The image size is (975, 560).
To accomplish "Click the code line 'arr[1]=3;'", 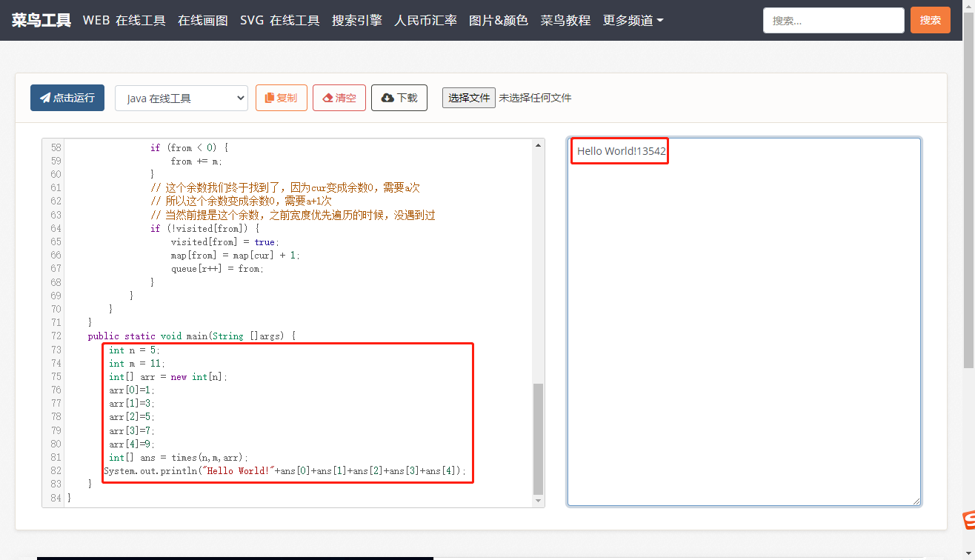I will 132,403.
